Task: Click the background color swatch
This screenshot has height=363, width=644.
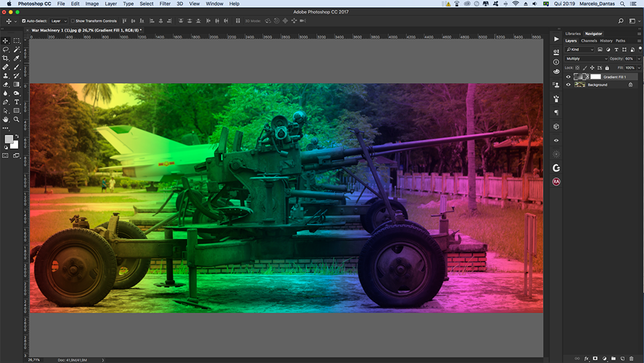Action: (15, 145)
